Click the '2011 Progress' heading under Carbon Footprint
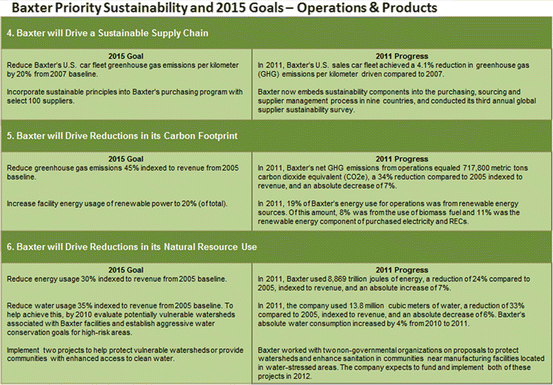Image resolution: width=553 pixels, height=385 pixels. (x=402, y=159)
